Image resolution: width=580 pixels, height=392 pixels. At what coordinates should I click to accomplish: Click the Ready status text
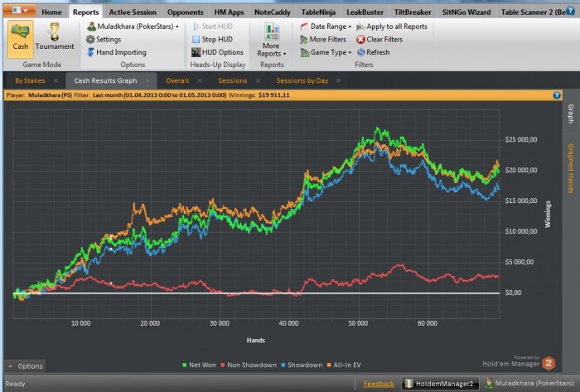point(15,384)
